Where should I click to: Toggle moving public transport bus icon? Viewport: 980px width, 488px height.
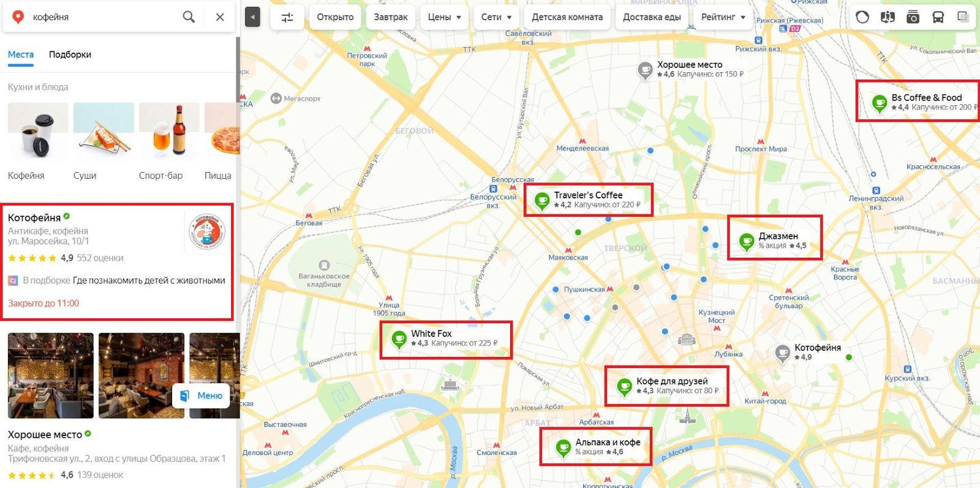[938, 17]
